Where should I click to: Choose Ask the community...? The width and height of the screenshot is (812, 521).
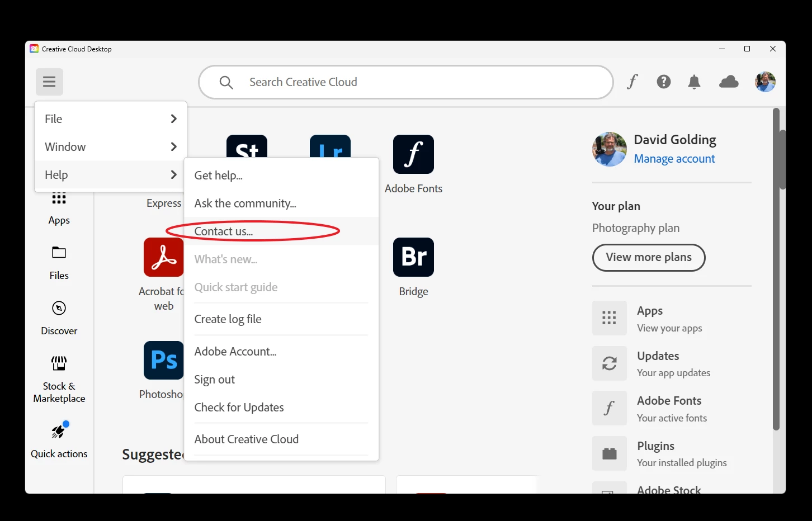click(281, 203)
